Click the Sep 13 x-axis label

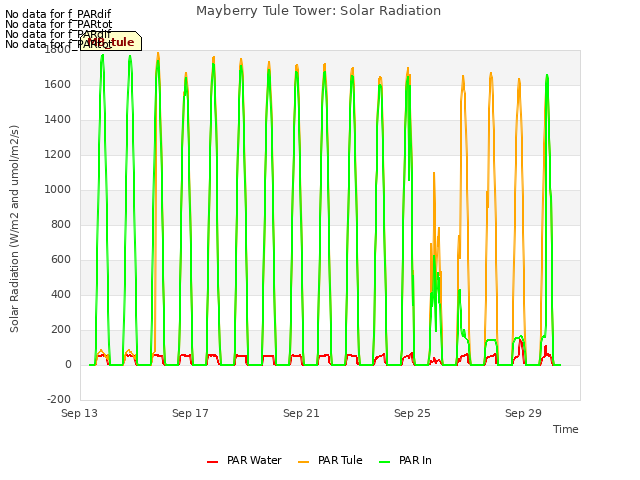[80, 413]
